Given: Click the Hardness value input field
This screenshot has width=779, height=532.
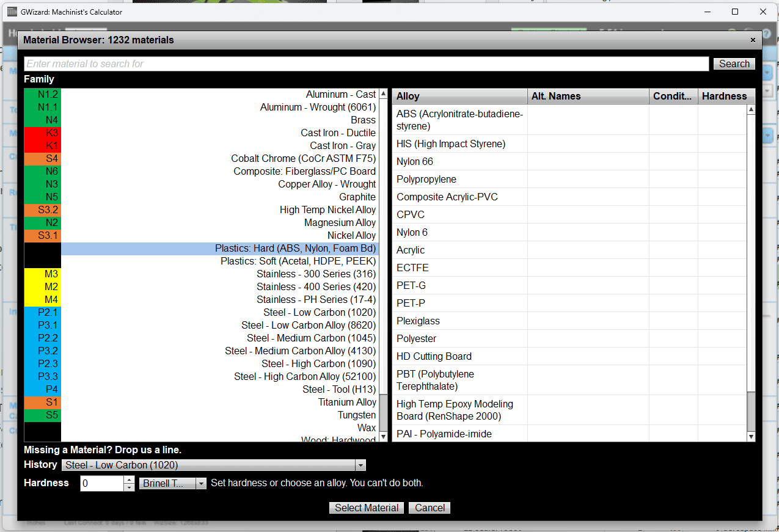Looking at the screenshot, I should 102,483.
